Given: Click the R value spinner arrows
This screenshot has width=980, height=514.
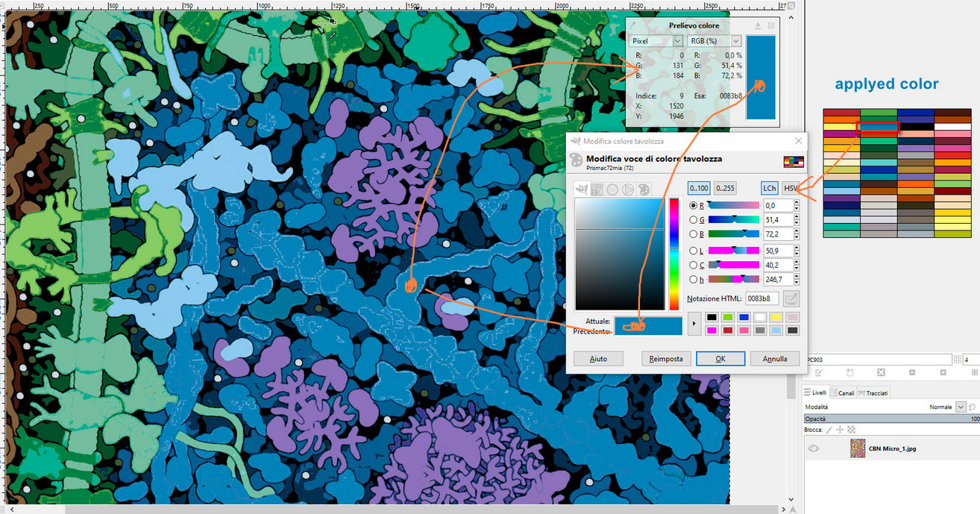Looking at the screenshot, I should coord(797,205).
